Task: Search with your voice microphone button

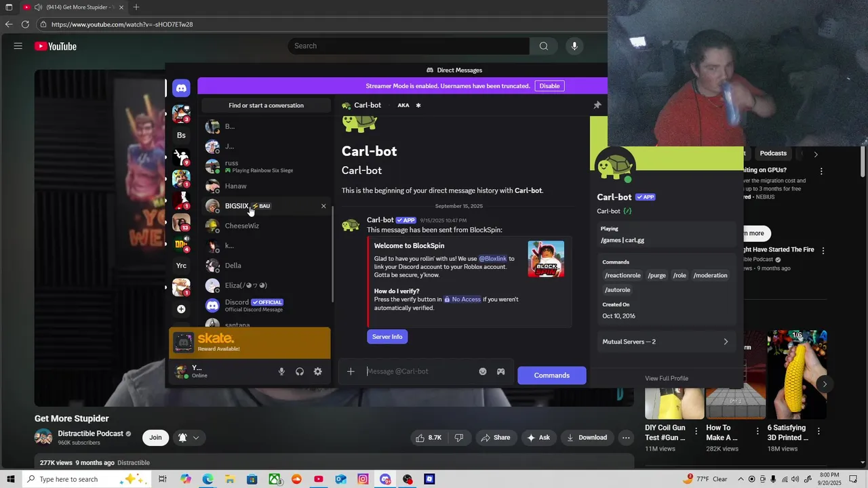Action: coord(574,46)
